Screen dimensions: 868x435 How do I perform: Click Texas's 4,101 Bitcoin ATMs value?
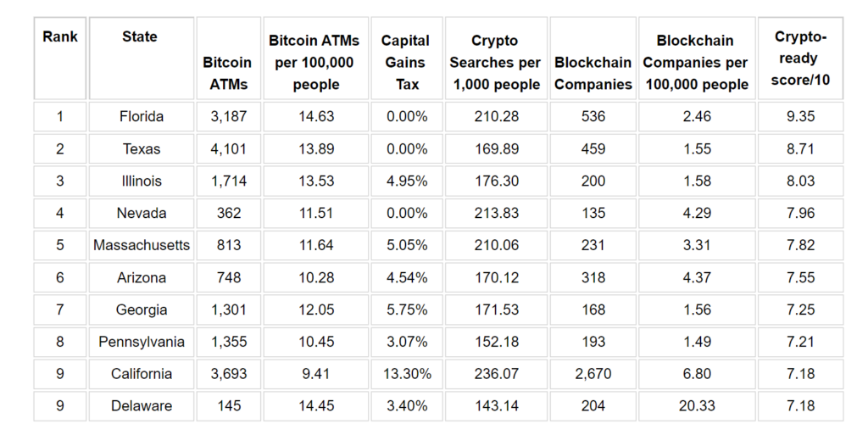click(x=228, y=149)
